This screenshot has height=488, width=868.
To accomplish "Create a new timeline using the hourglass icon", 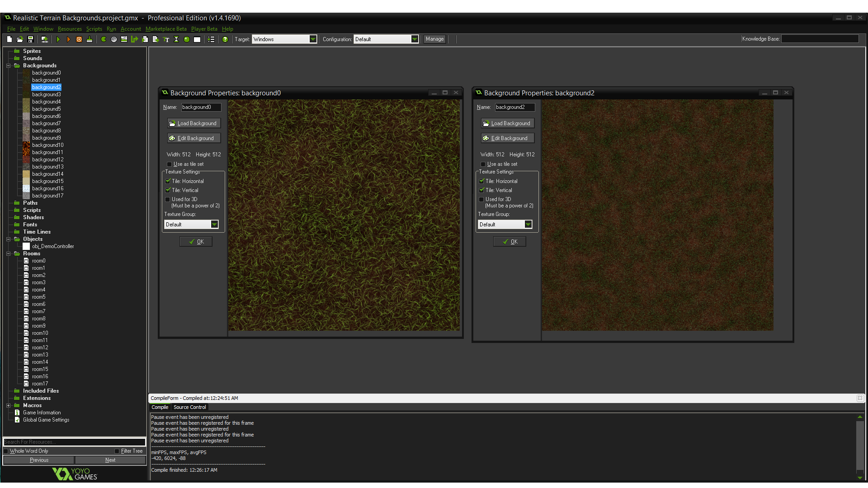I will click(x=176, y=39).
